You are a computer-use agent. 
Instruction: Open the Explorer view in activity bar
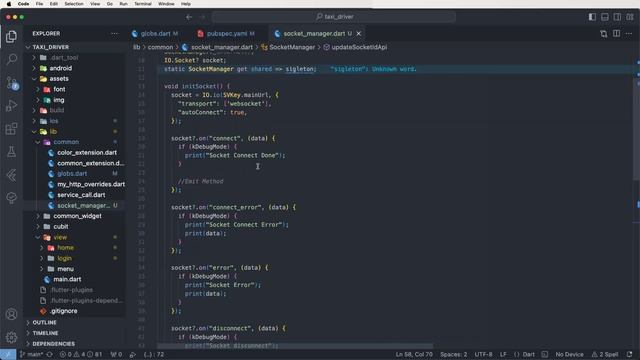pyautogui.click(x=11, y=37)
